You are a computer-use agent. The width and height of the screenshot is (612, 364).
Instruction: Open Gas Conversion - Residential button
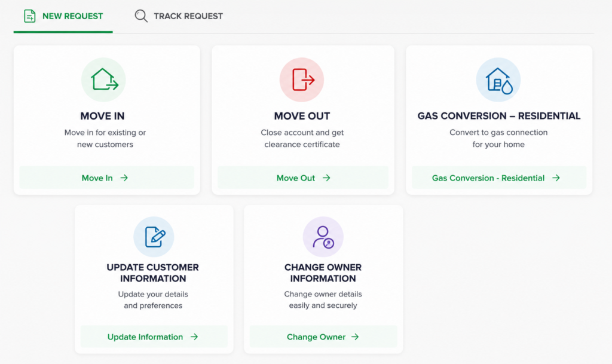(499, 178)
